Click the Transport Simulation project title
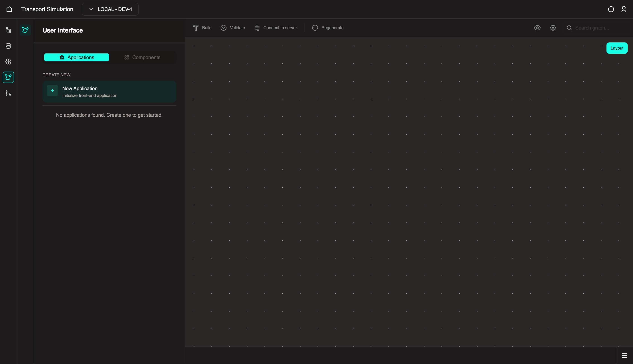633x364 pixels. [47, 9]
